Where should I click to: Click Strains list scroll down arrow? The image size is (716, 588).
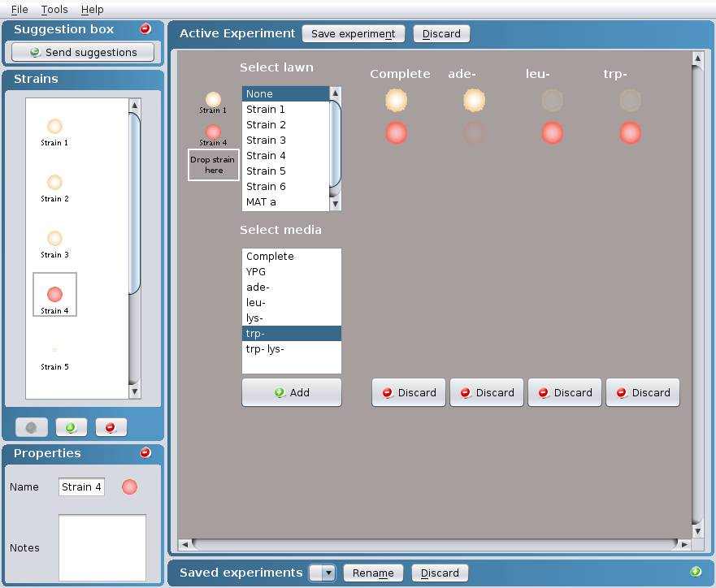point(135,391)
